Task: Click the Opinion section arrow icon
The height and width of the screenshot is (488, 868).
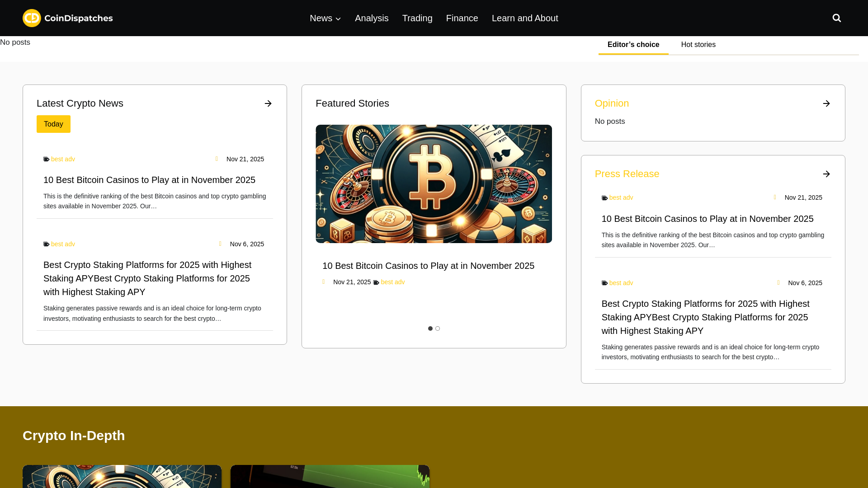Action: (826, 103)
